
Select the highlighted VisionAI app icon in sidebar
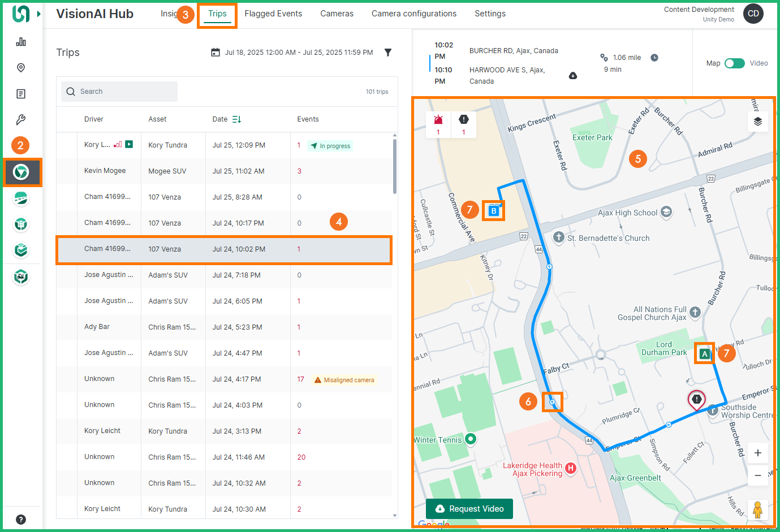21,172
